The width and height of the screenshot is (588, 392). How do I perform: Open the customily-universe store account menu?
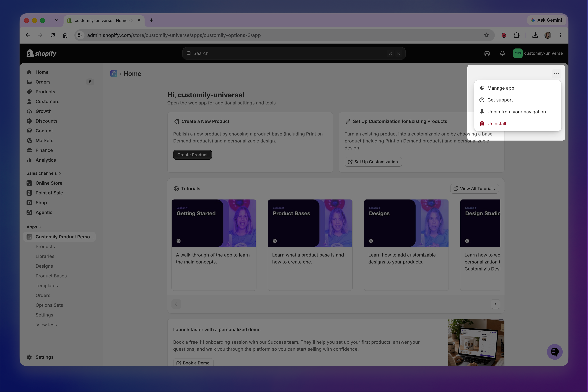tap(538, 53)
